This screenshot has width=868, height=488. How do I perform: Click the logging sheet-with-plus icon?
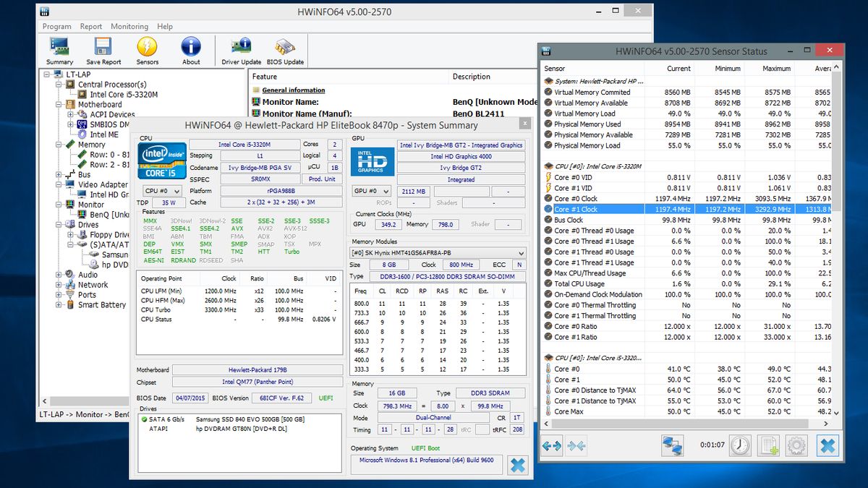click(x=768, y=445)
